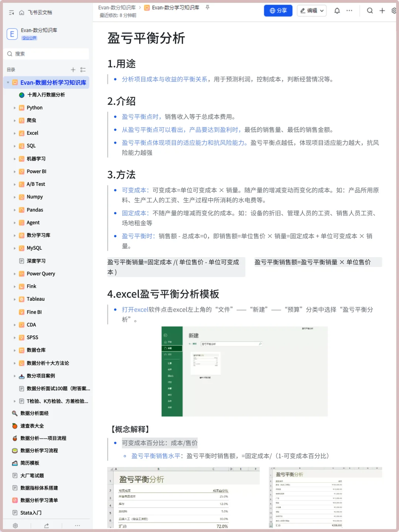Expand the SQL folder
Viewport: 399px width, 532px height.
click(15, 146)
